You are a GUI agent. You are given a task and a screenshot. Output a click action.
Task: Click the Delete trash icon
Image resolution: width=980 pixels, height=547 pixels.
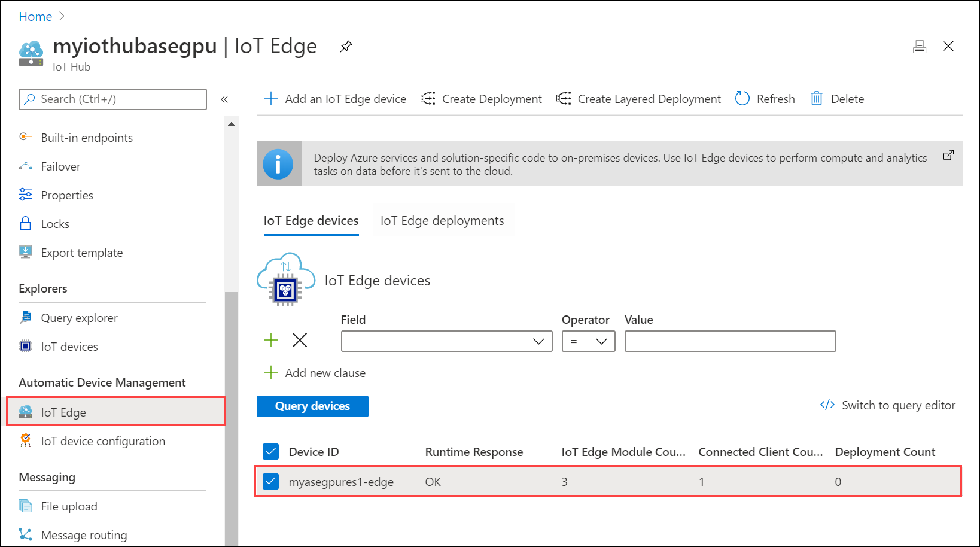[x=817, y=98]
